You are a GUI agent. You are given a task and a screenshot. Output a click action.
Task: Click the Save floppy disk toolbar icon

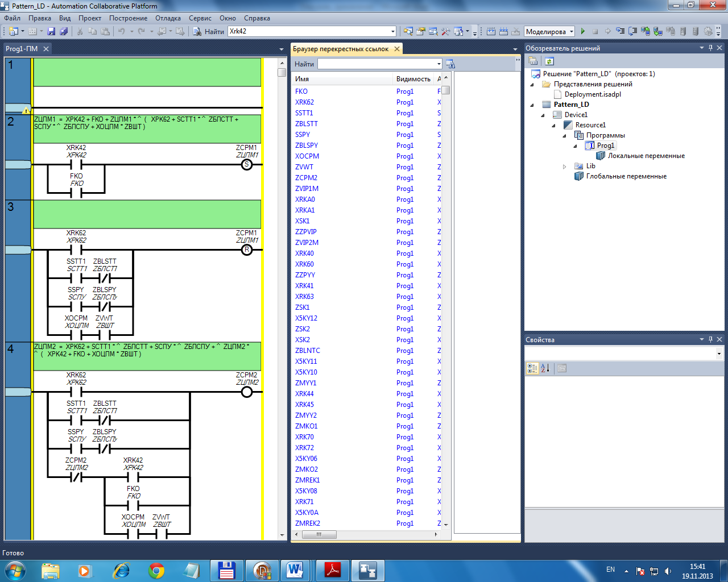51,32
